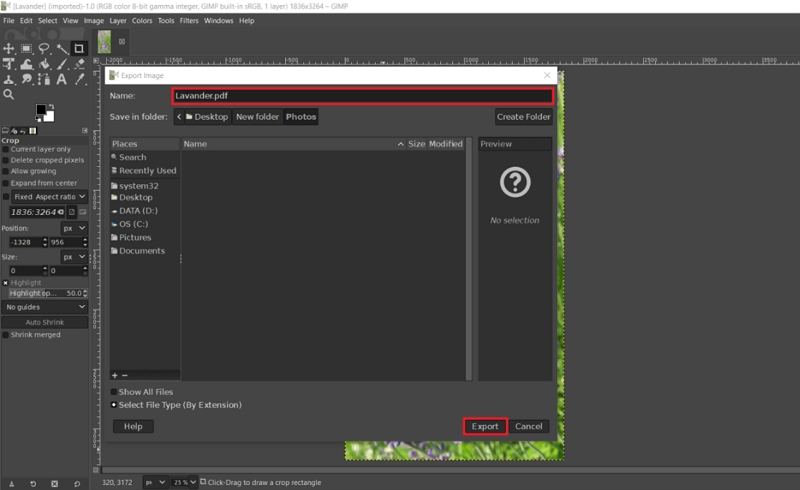
Task: Check Show All Files option
Action: click(114, 392)
